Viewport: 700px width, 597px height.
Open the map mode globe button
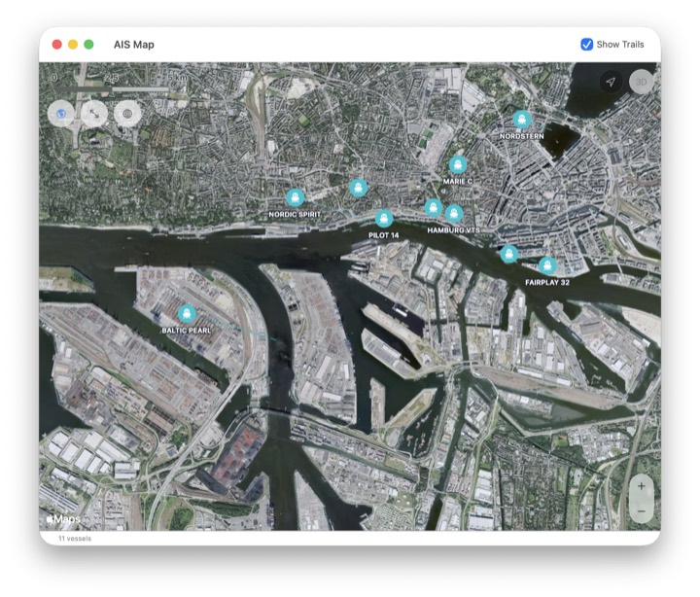click(61, 114)
